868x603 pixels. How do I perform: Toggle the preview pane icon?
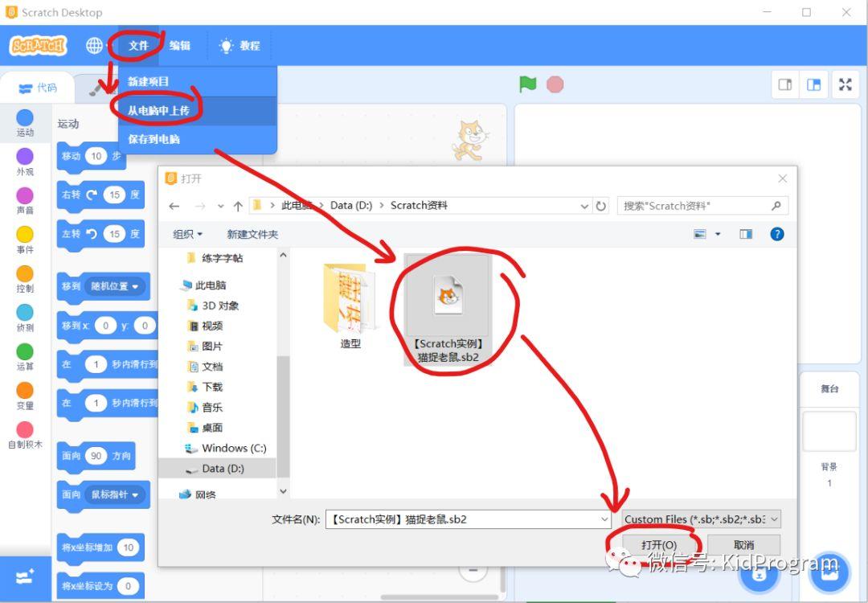tap(746, 234)
